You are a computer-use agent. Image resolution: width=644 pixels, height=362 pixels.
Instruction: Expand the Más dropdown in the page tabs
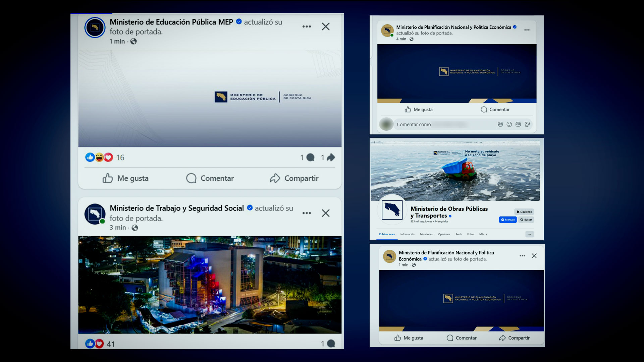[483, 234]
